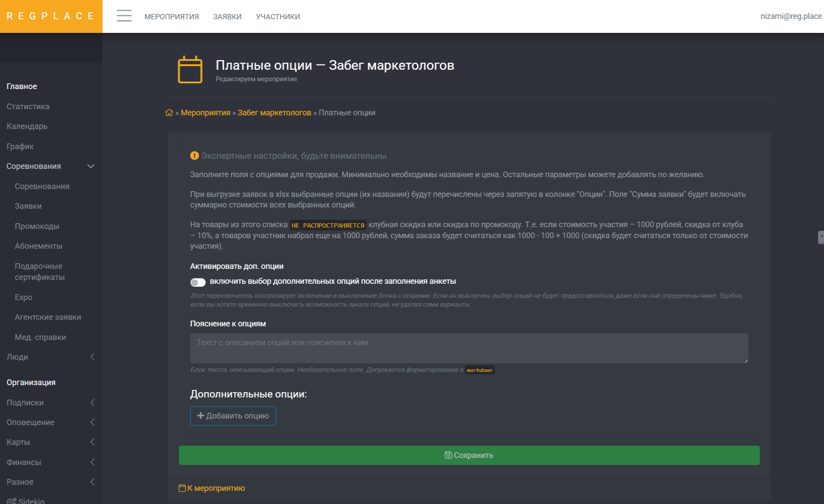
Task: Open Expo in the sidebar
Action: pyautogui.click(x=23, y=297)
